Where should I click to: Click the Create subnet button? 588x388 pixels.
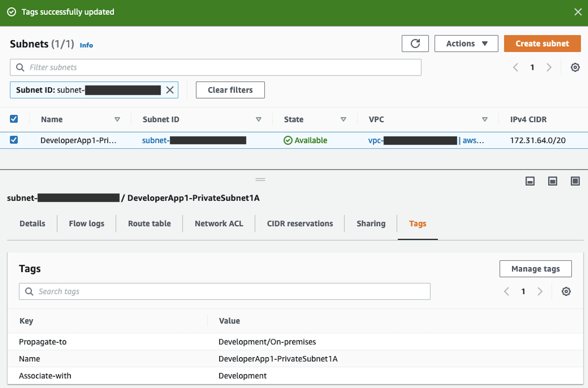(542, 44)
